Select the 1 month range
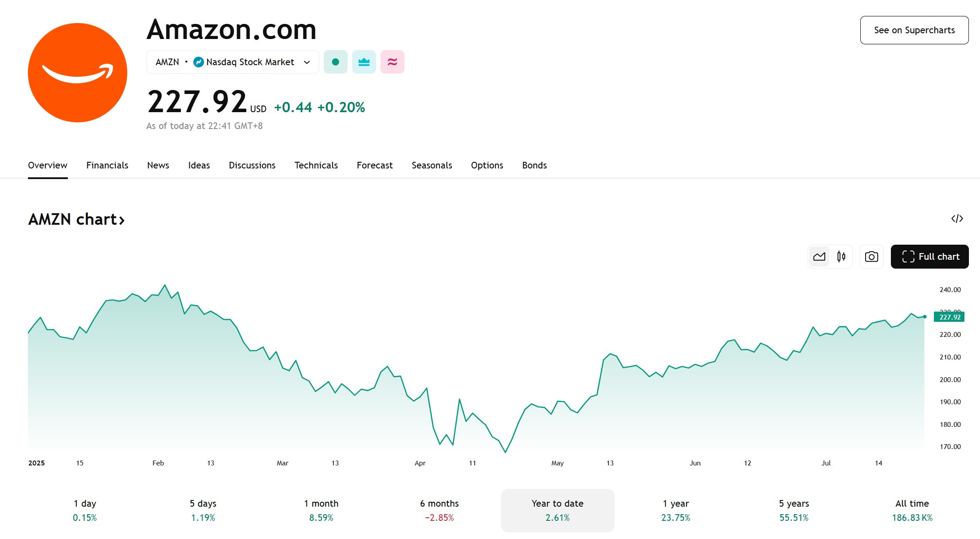 321,510
